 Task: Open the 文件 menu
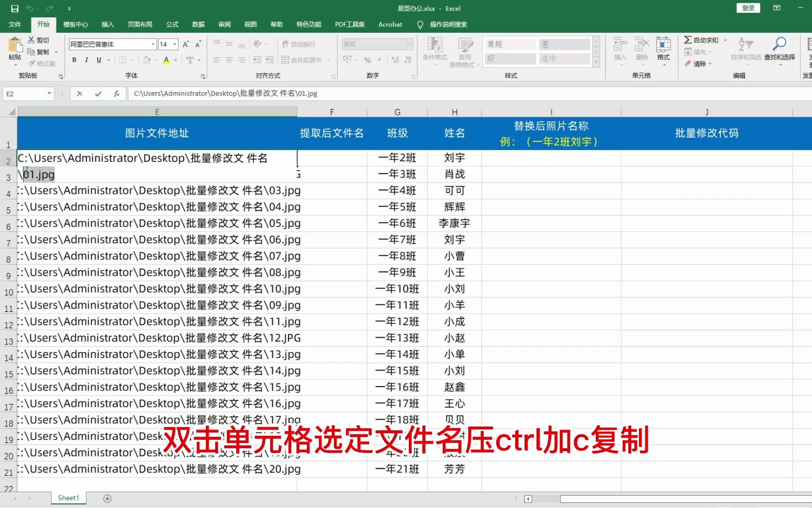coord(15,24)
